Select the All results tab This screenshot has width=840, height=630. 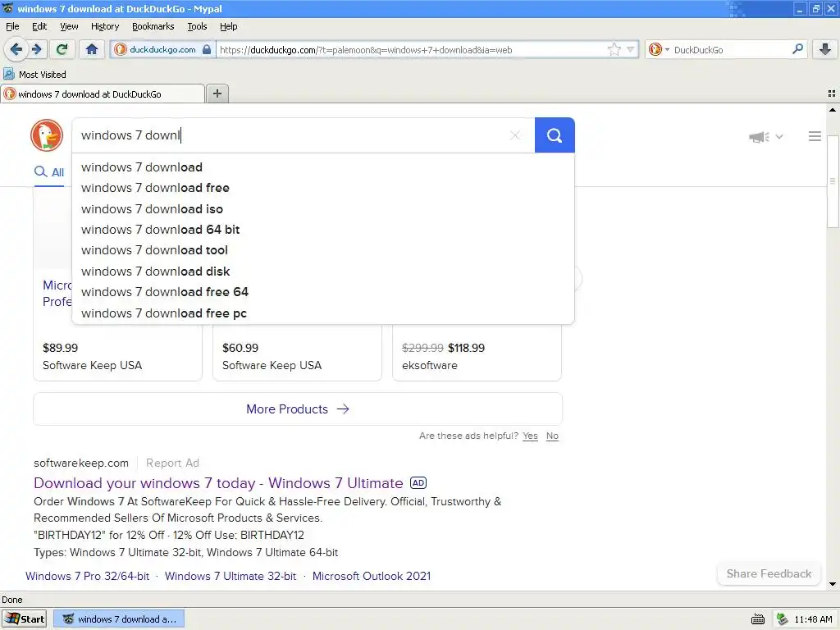click(48, 172)
